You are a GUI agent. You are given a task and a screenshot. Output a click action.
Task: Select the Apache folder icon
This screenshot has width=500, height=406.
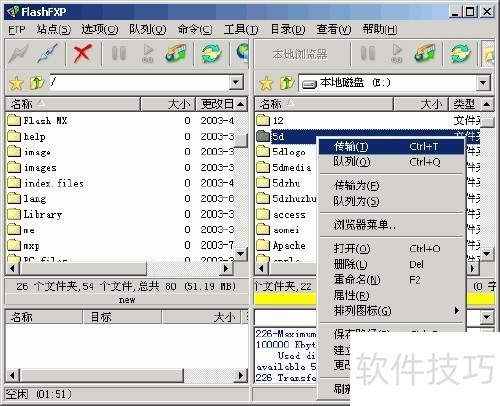[x=263, y=245]
